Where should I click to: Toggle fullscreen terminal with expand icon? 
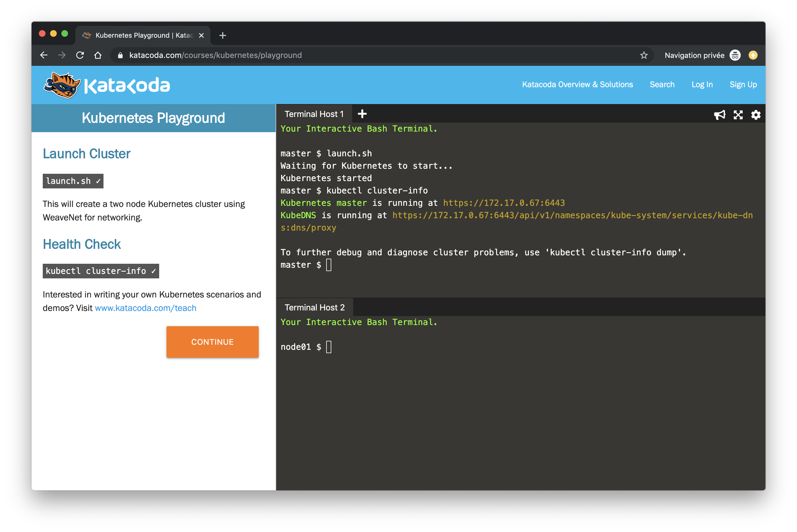(x=738, y=115)
